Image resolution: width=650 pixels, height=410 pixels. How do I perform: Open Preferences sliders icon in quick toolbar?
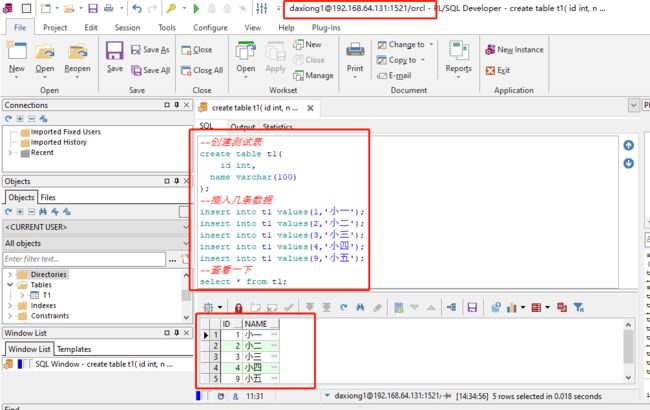click(262, 8)
